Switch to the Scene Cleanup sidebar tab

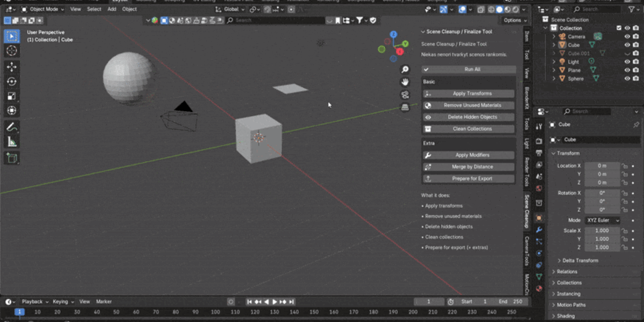coord(527,211)
